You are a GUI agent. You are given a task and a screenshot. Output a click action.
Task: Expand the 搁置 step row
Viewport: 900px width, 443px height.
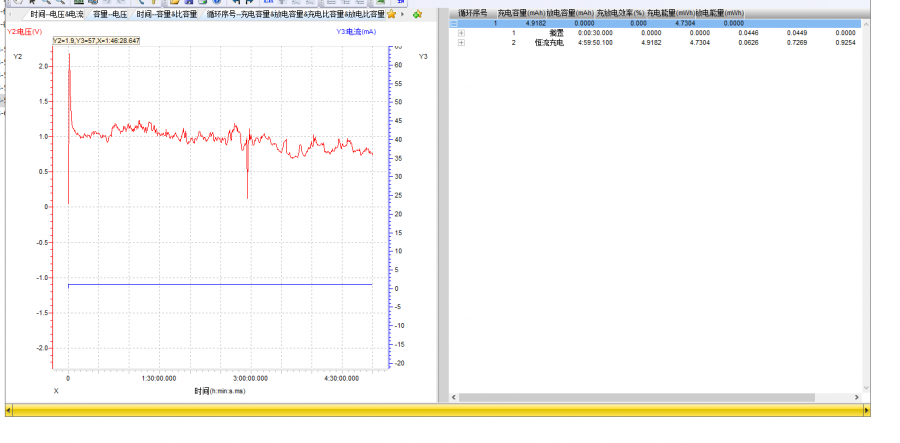pyautogui.click(x=461, y=33)
